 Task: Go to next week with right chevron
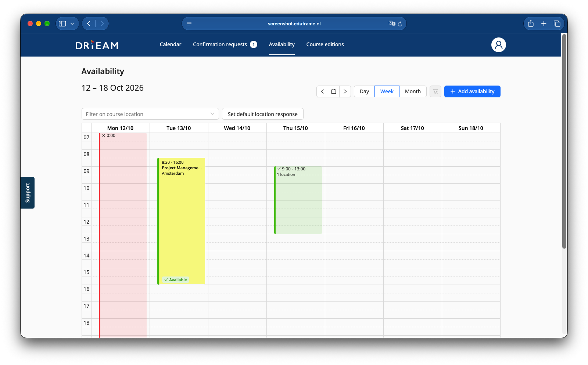coord(345,91)
